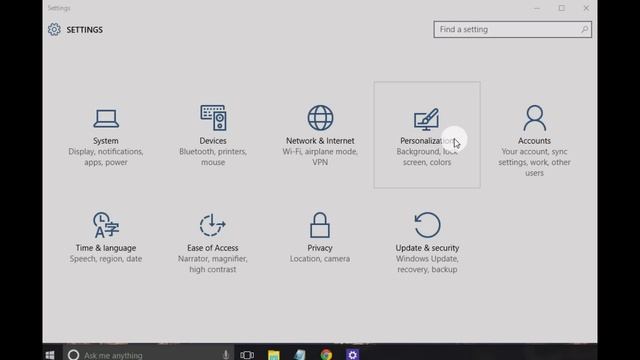Screen dimensions: 640x360
Task: Click 'Bluetooth, printers, mouse' description
Action: pyautogui.click(x=213, y=157)
